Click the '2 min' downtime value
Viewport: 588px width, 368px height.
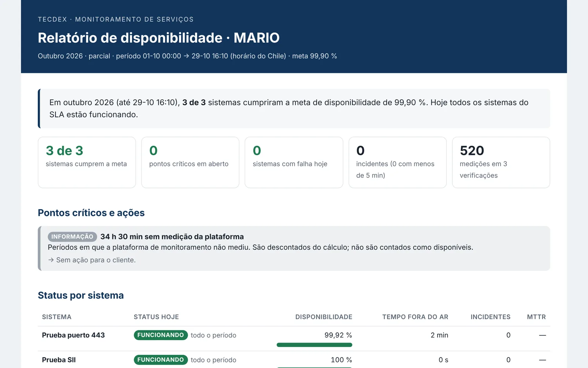click(440, 335)
